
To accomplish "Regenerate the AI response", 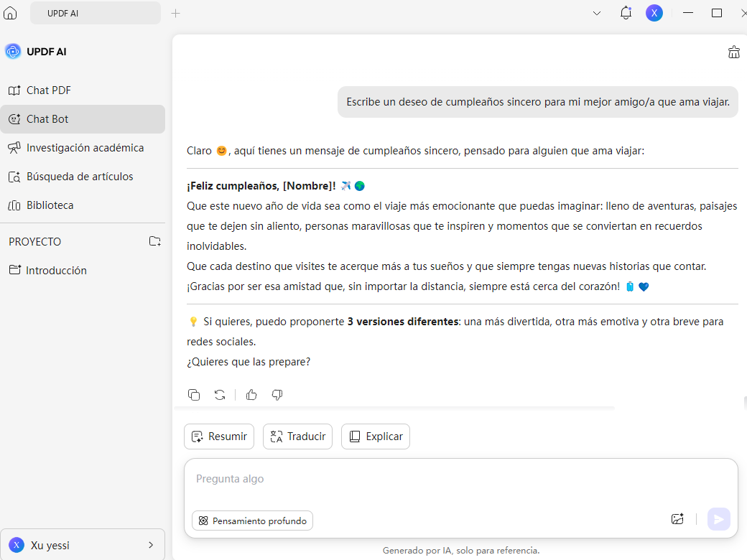I will coord(220,395).
